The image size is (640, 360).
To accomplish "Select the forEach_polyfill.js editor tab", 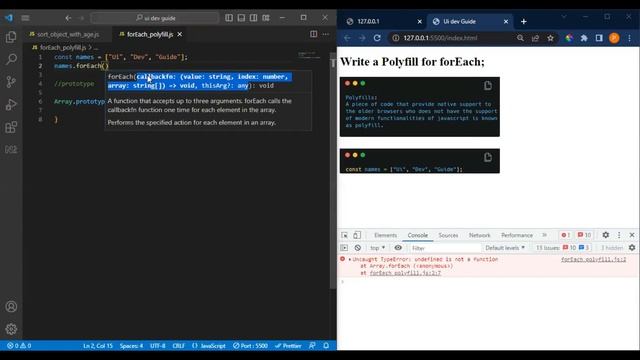I will pos(149,34).
